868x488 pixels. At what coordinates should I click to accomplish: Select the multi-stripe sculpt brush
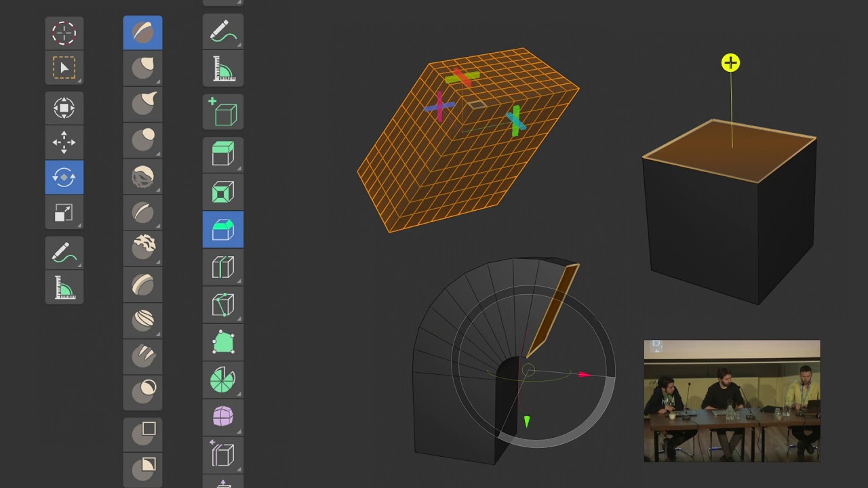142,320
